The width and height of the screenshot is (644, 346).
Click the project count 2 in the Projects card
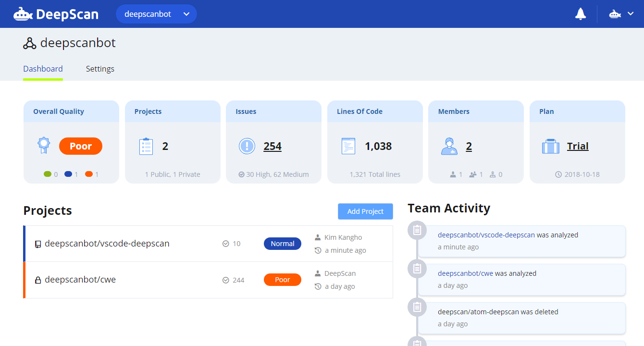coord(165,146)
